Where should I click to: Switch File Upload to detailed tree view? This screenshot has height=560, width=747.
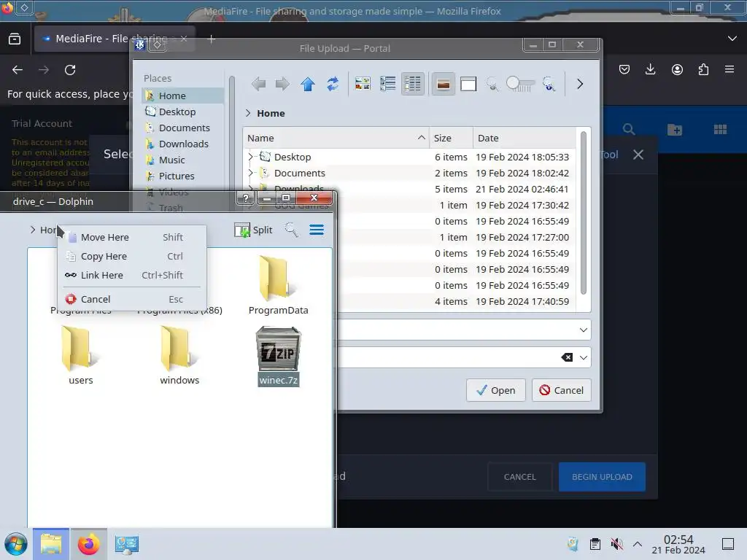point(413,85)
